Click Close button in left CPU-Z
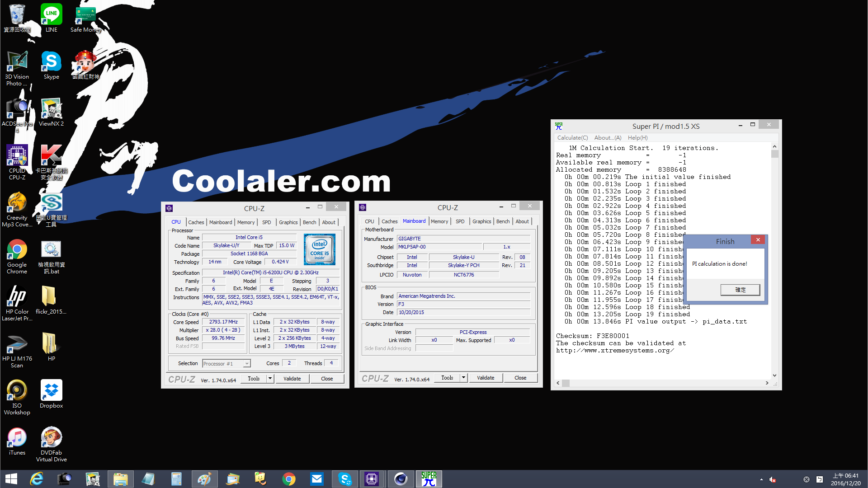 click(327, 379)
